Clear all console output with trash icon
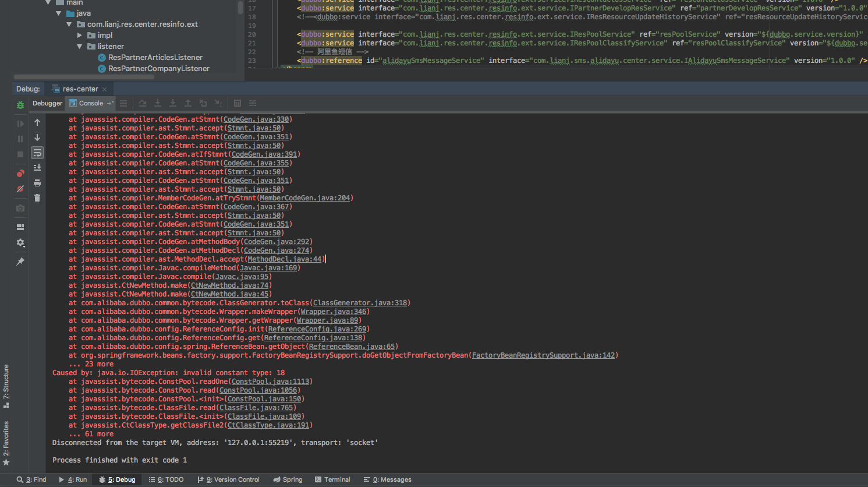Screen dimensions: 868x487 click(x=37, y=197)
